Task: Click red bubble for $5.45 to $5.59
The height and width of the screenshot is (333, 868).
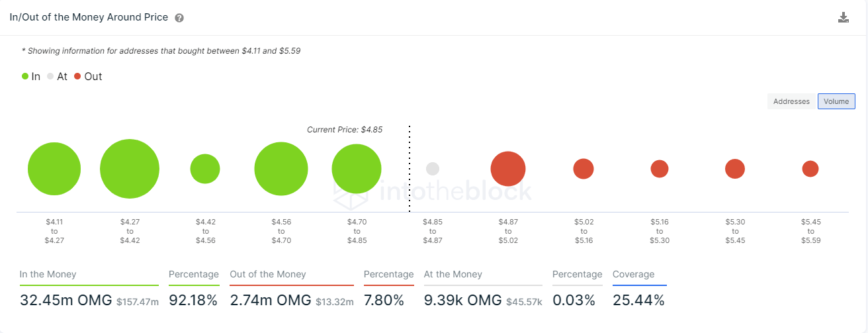Action: (x=810, y=169)
